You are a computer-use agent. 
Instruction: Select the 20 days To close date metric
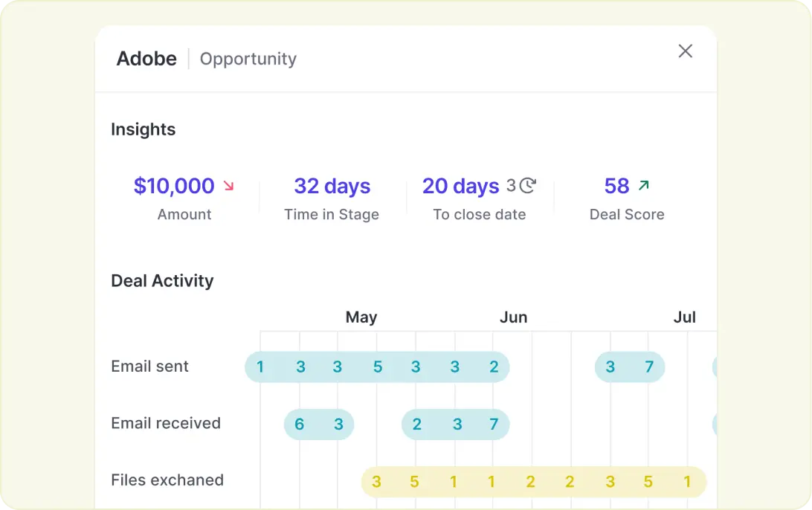(461, 186)
